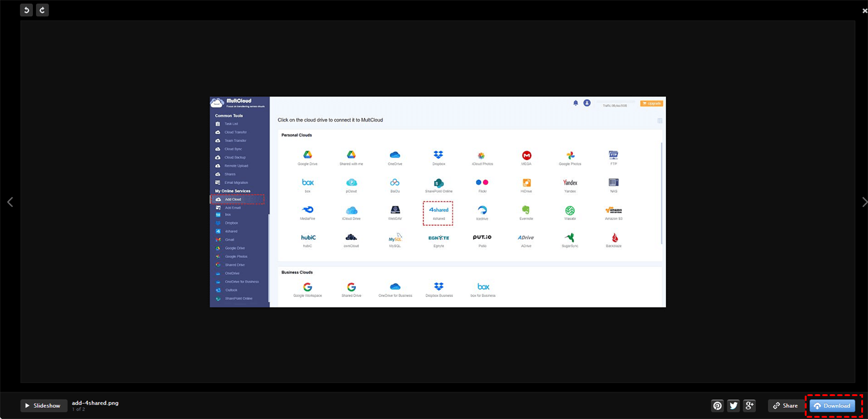
Task: Share image on Twitter
Action: pyautogui.click(x=733, y=405)
